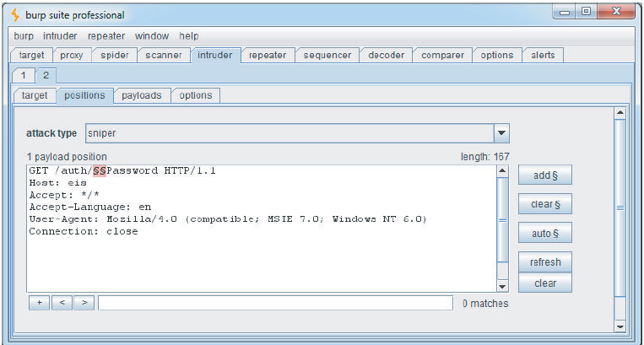Screen dimensions: 644x345
Task: Click the add § button
Action: tap(545, 175)
